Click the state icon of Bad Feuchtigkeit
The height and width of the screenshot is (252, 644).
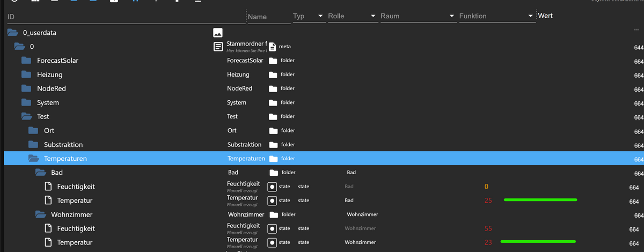272,187
